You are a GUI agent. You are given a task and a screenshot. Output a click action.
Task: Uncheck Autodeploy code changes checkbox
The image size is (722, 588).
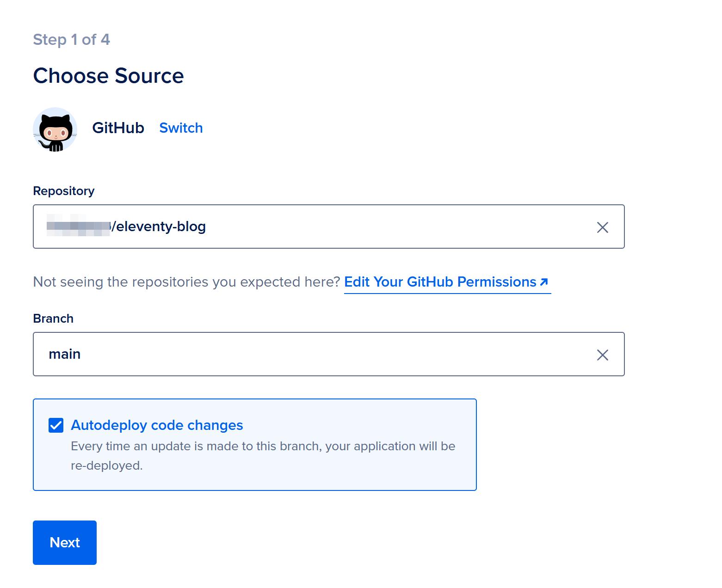56,425
